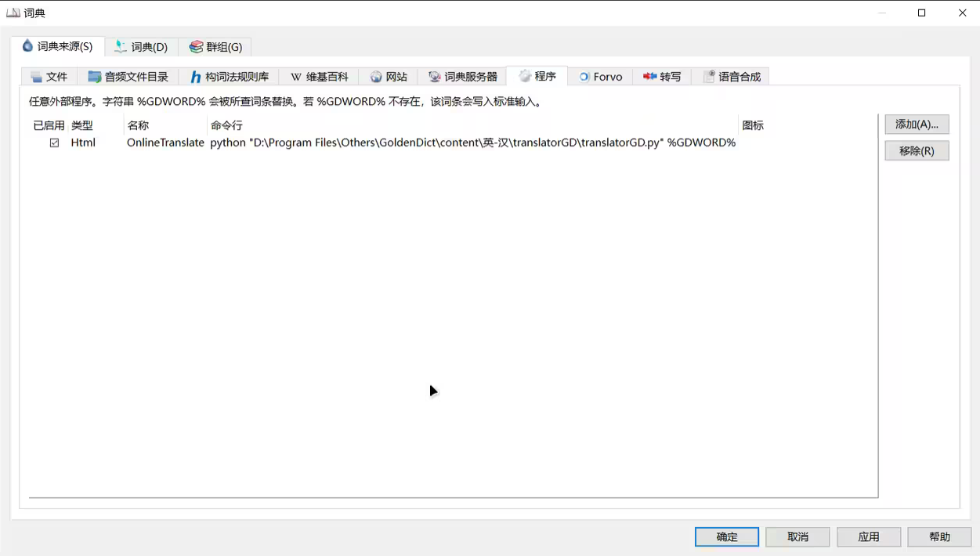Image resolution: width=980 pixels, height=556 pixels.
Task: Open the 群组(G) groups tab
Action: point(215,47)
